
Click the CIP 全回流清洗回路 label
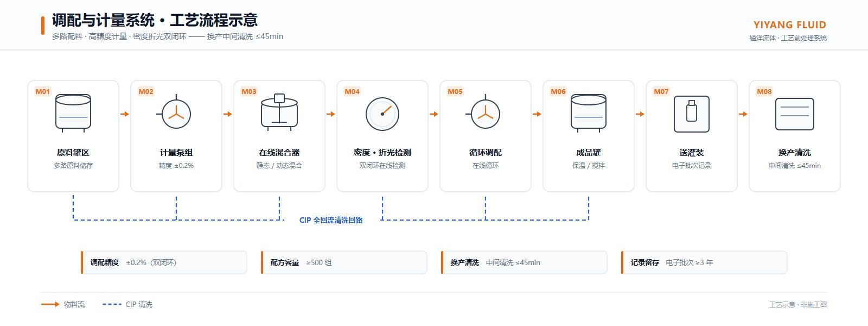click(331, 220)
